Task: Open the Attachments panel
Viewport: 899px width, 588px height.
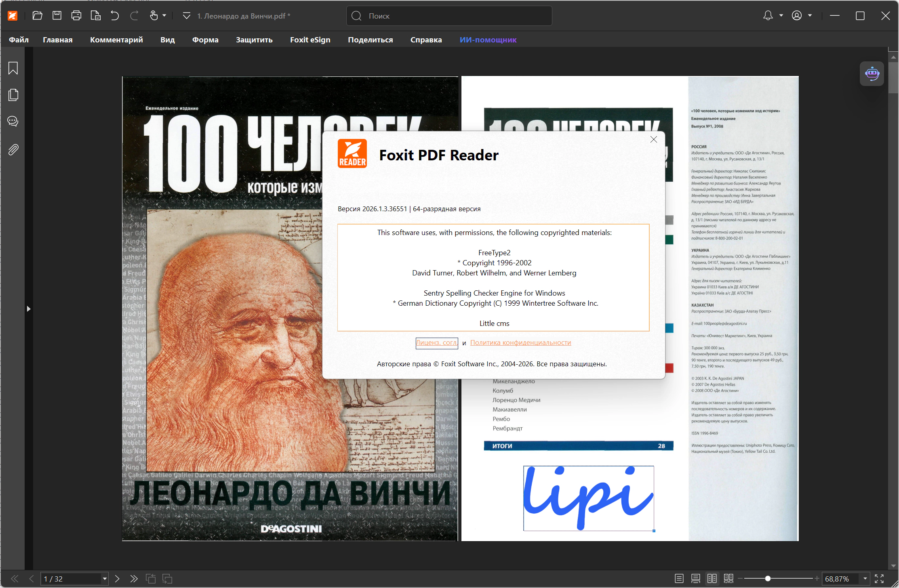Action: click(x=13, y=150)
